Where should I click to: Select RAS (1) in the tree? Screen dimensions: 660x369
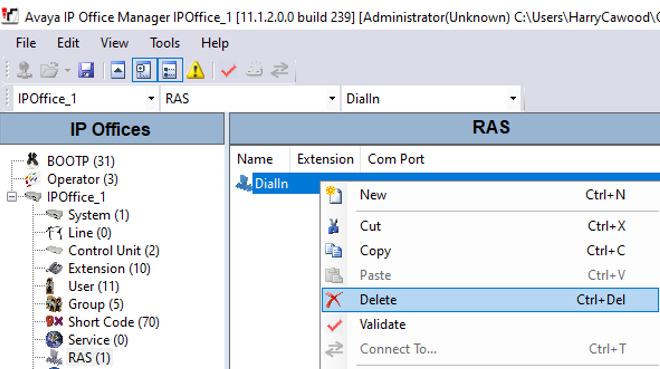coord(89,358)
